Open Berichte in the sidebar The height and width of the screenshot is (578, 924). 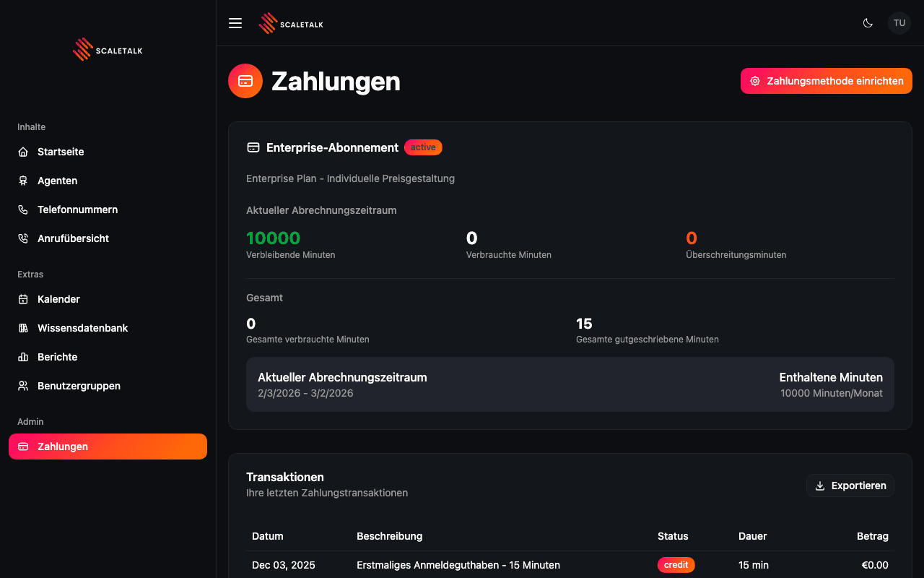(x=108, y=357)
